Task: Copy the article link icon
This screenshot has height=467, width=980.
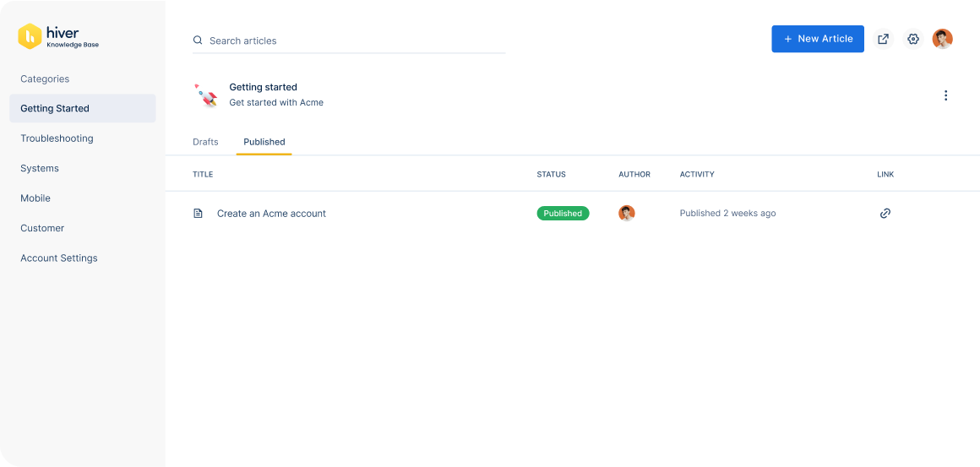Action: tap(885, 214)
